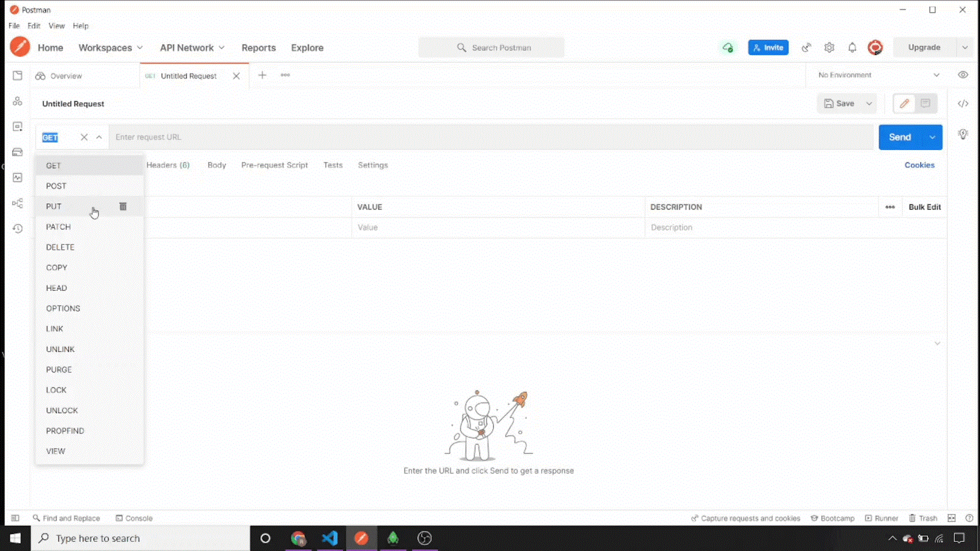Open the Pre-request Script tab
Viewport: 980px width, 551px height.
coord(274,165)
